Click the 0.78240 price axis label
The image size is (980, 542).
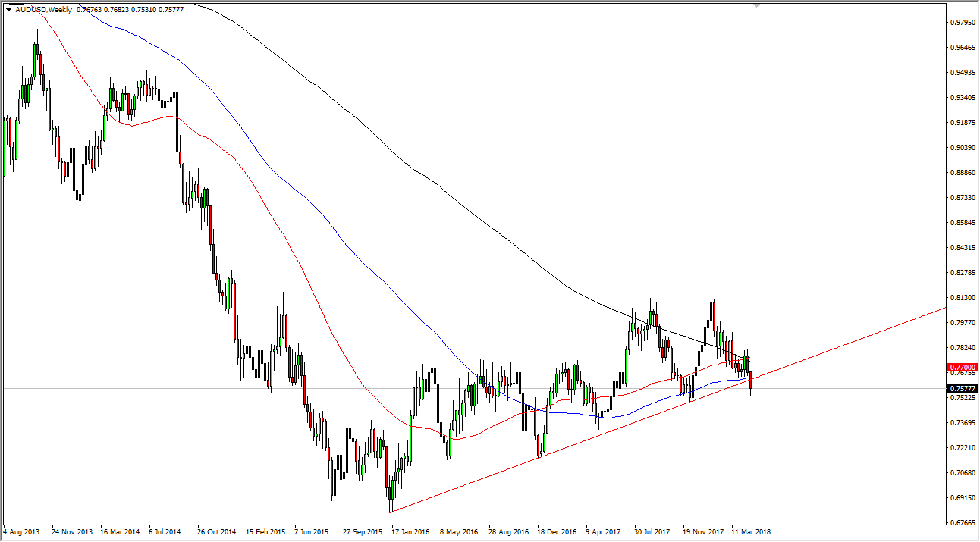tap(961, 348)
